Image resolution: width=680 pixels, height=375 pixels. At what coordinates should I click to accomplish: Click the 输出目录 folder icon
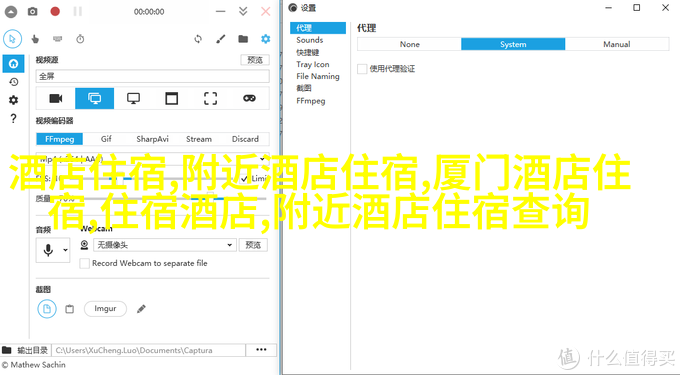(7, 350)
